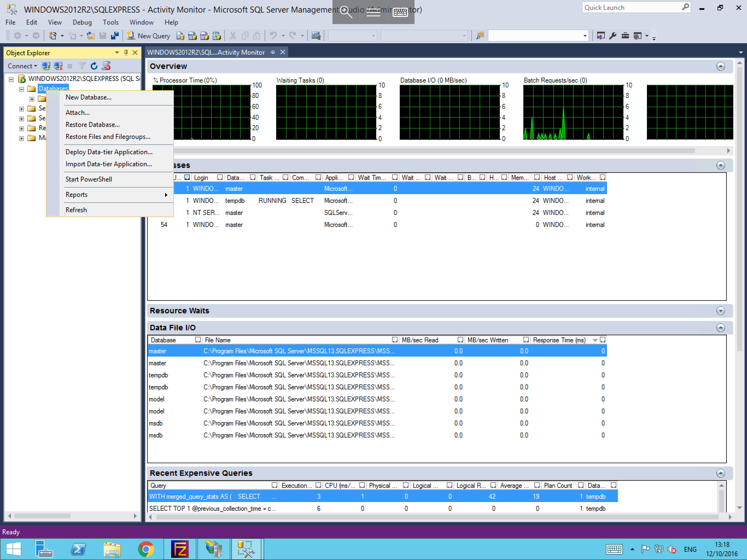Click Refresh in the context menu
747x560 pixels.
(76, 210)
